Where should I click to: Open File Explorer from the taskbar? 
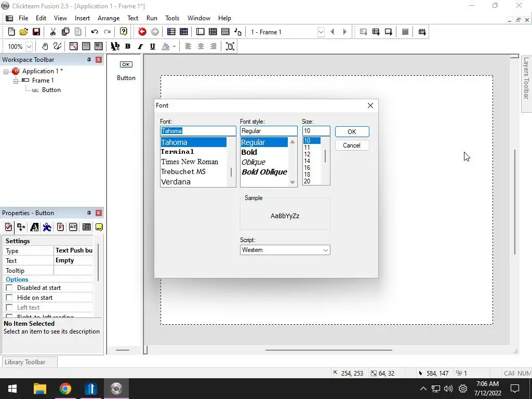click(39, 389)
